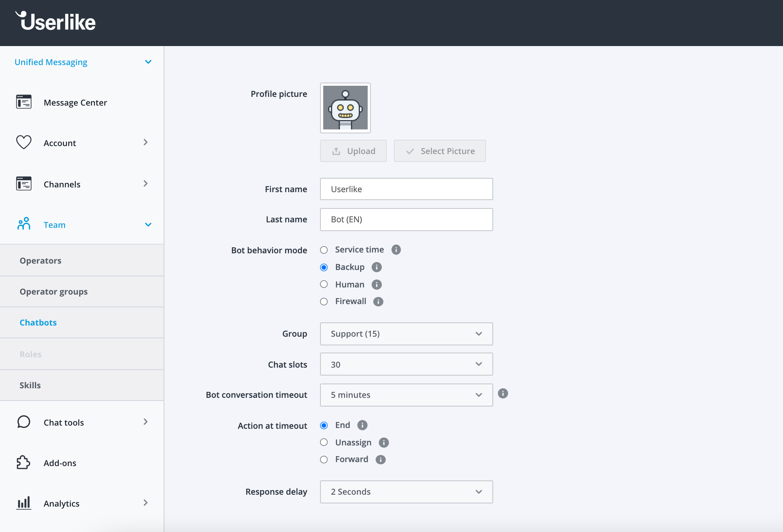Click the Team people icon
This screenshot has width=783, height=532.
pyautogui.click(x=24, y=224)
